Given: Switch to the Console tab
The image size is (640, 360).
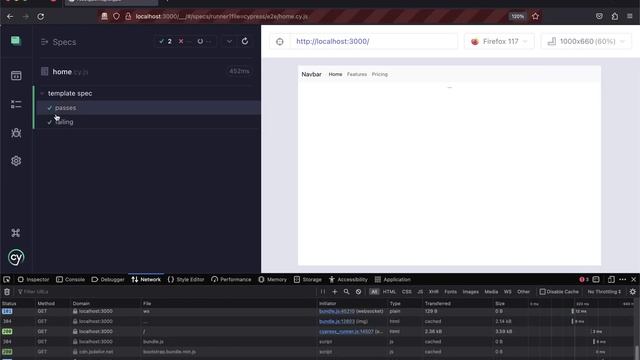Looking at the screenshot, I should (x=71, y=280).
